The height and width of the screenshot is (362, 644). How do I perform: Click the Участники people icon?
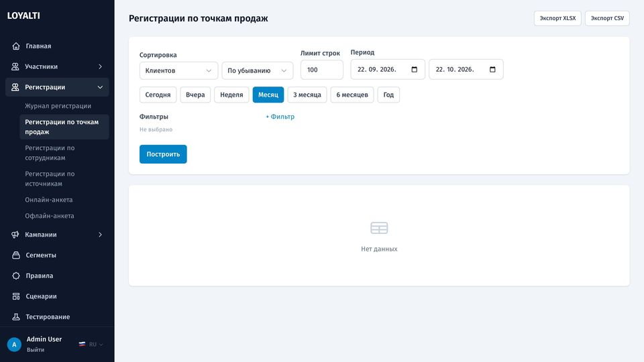point(15,66)
